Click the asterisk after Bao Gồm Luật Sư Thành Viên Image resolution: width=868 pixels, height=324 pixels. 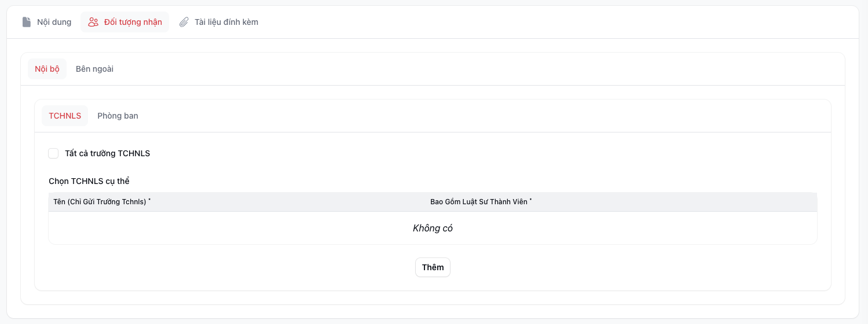click(530, 200)
